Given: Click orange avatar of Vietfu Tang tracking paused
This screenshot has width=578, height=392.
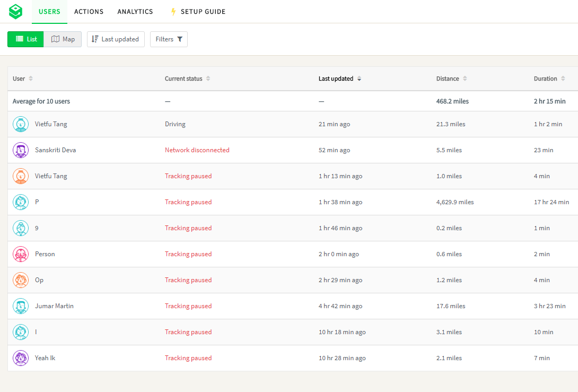Looking at the screenshot, I should pos(21,176).
